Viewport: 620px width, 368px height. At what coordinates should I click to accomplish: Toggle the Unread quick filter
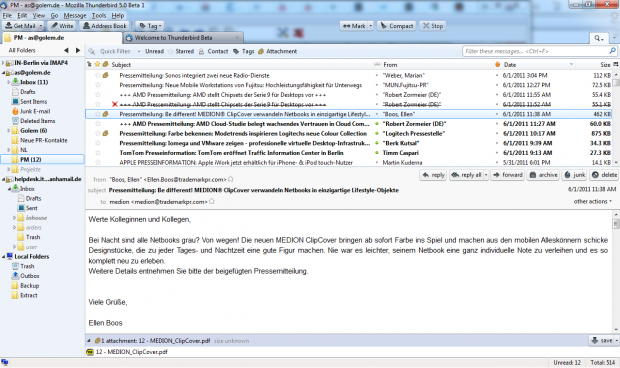pos(151,51)
